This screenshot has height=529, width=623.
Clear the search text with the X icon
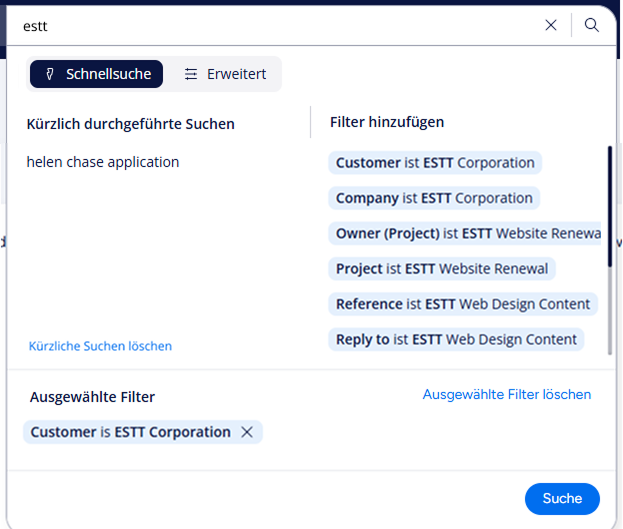coord(551,25)
